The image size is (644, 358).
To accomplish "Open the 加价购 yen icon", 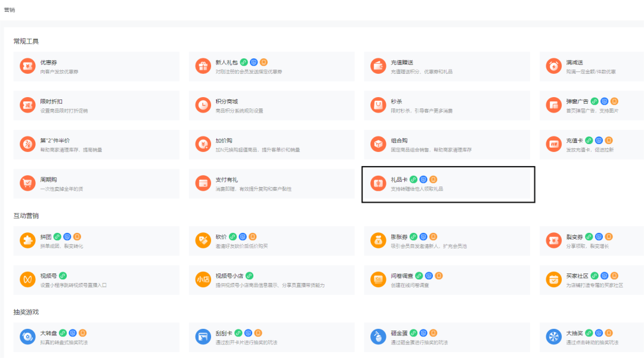I will 203,144.
